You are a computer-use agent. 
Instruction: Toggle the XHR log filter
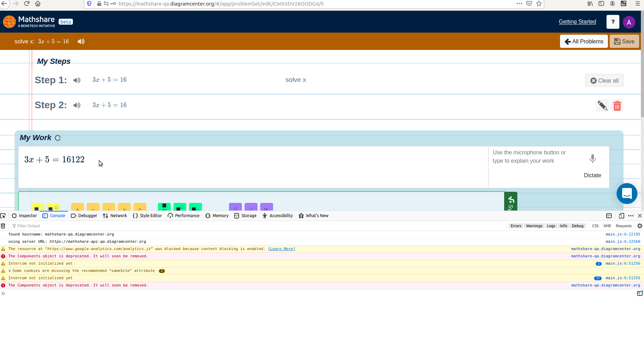(x=607, y=226)
